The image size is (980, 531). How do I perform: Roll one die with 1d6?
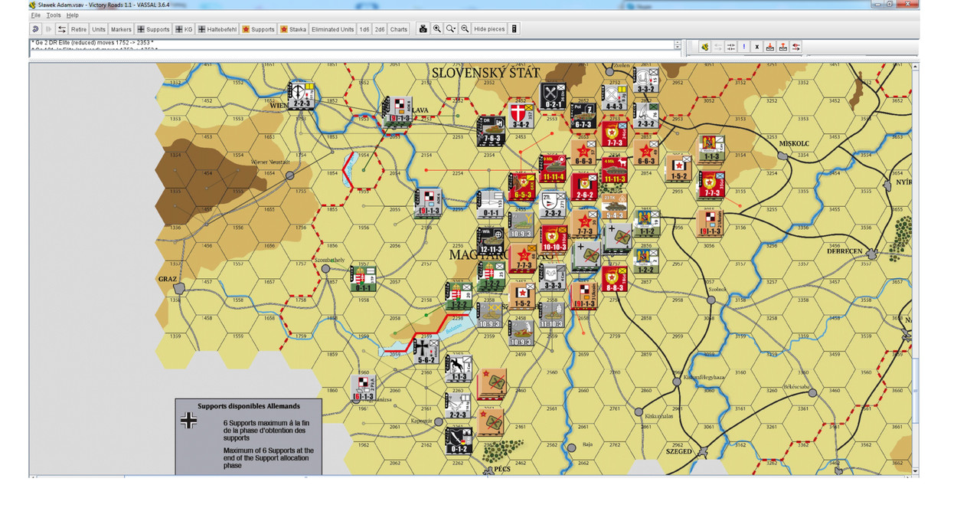(x=364, y=29)
